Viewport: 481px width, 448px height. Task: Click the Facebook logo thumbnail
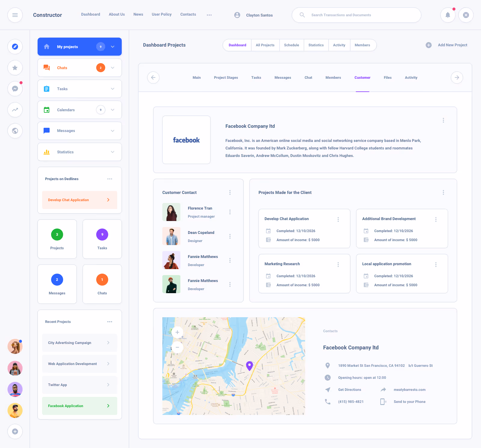186,140
